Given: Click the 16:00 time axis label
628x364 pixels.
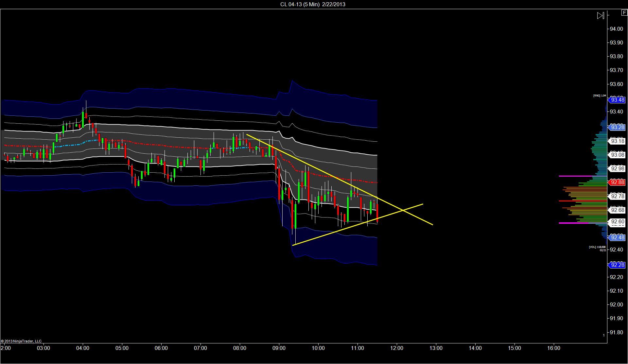Looking at the screenshot, I should [x=554, y=348].
